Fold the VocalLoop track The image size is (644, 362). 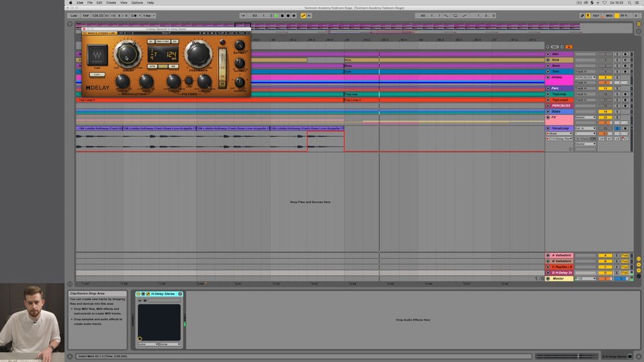click(x=548, y=128)
